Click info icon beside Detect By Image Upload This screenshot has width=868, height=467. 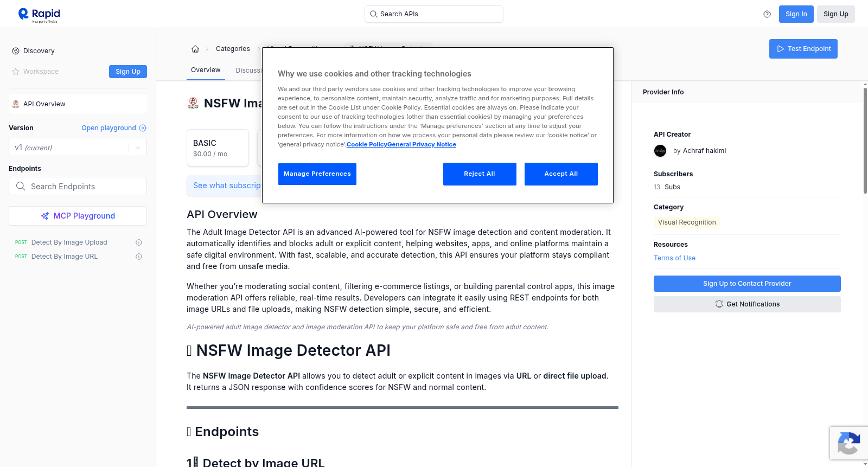point(139,242)
